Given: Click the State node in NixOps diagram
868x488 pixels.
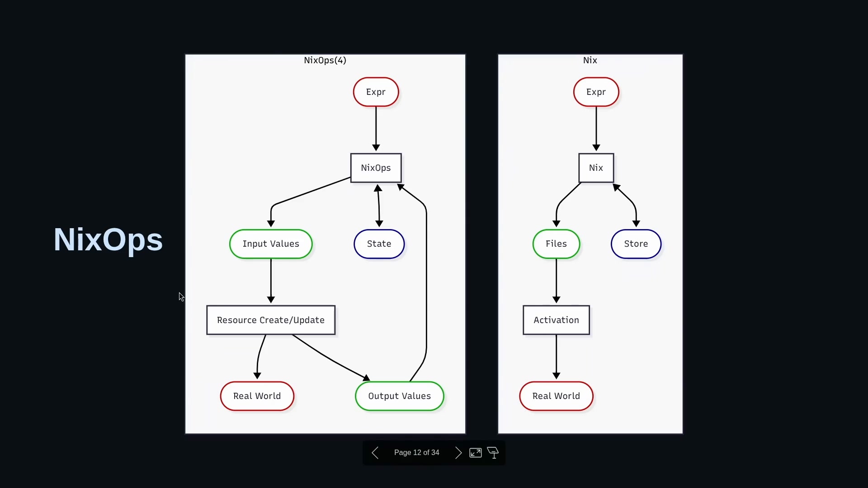Looking at the screenshot, I should coord(379,244).
